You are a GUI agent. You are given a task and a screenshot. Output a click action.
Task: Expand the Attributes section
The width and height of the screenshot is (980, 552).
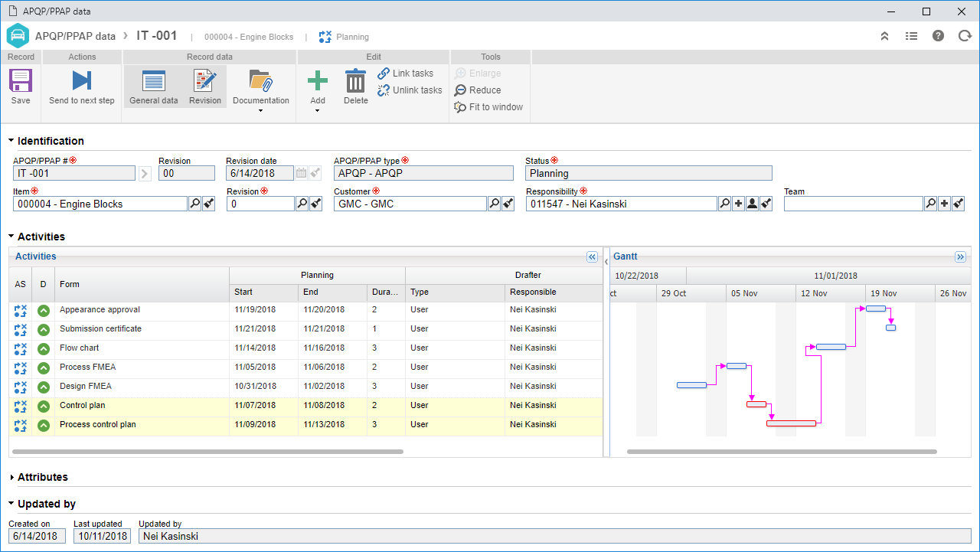(x=11, y=477)
